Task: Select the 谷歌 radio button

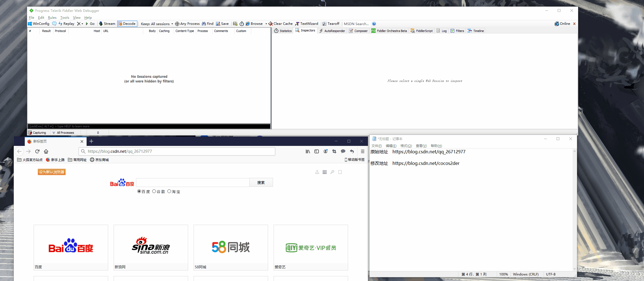Action: pos(154,191)
